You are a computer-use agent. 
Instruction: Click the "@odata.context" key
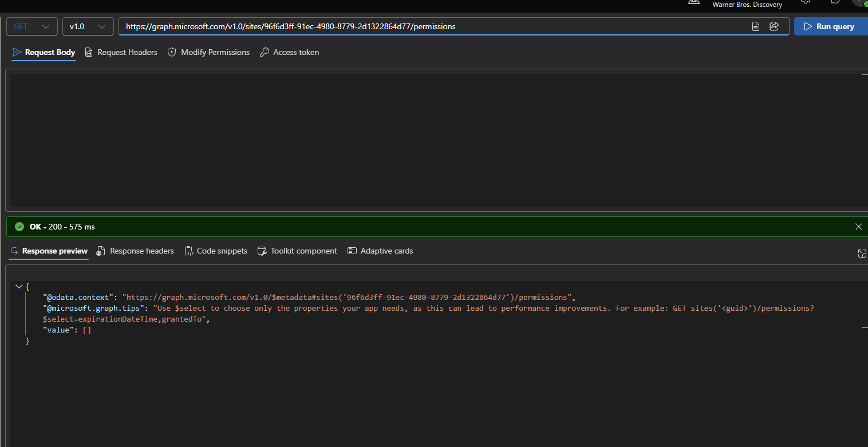click(x=78, y=297)
